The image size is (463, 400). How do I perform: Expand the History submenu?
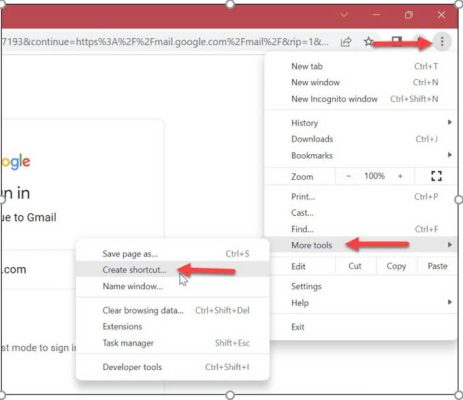[362, 123]
